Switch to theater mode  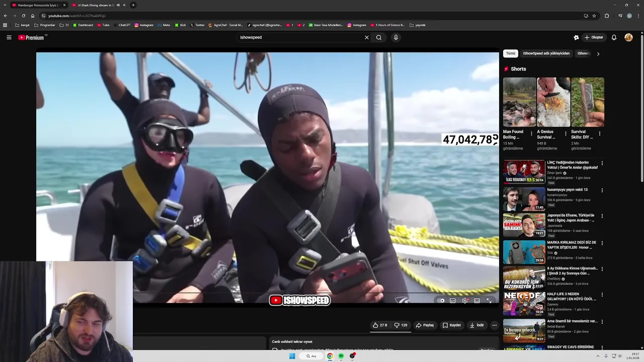[477, 301]
